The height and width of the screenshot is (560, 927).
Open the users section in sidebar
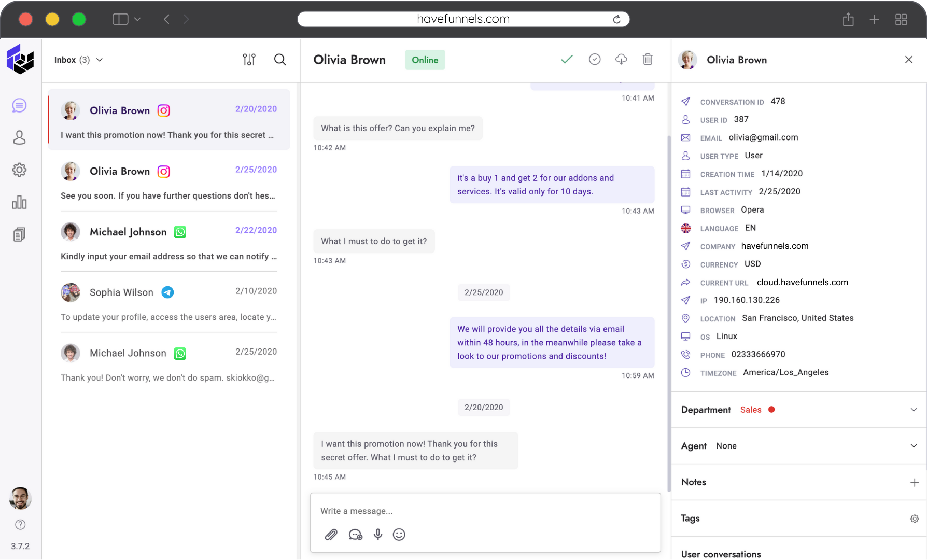pyautogui.click(x=19, y=137)
